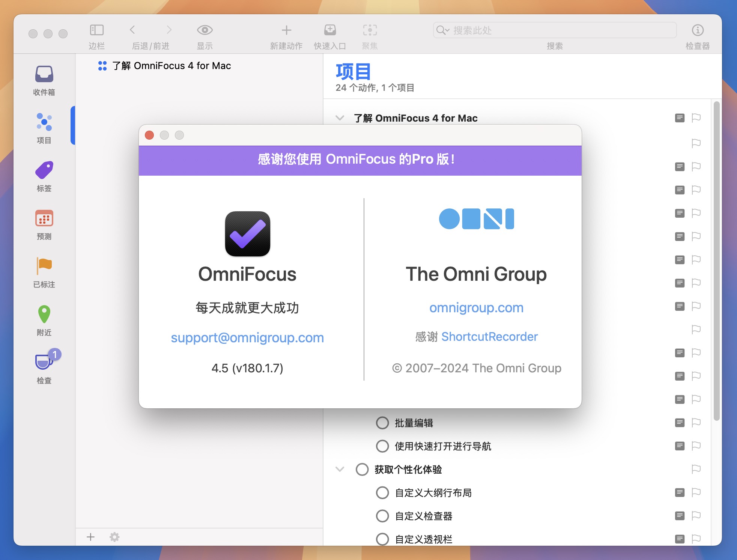Image resolution: width=737 pixels, height=560 pixels.
Task: Complete 自定义大纲行布局
Action: 382,493
